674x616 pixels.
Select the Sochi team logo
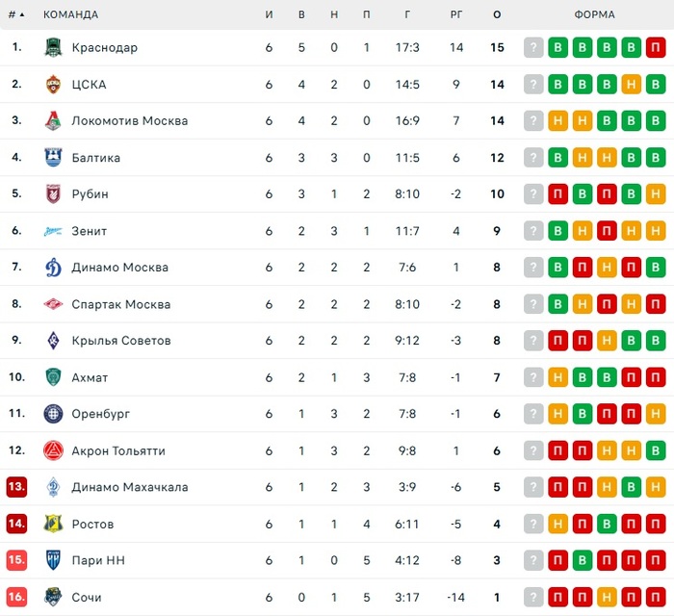point(53,597)
